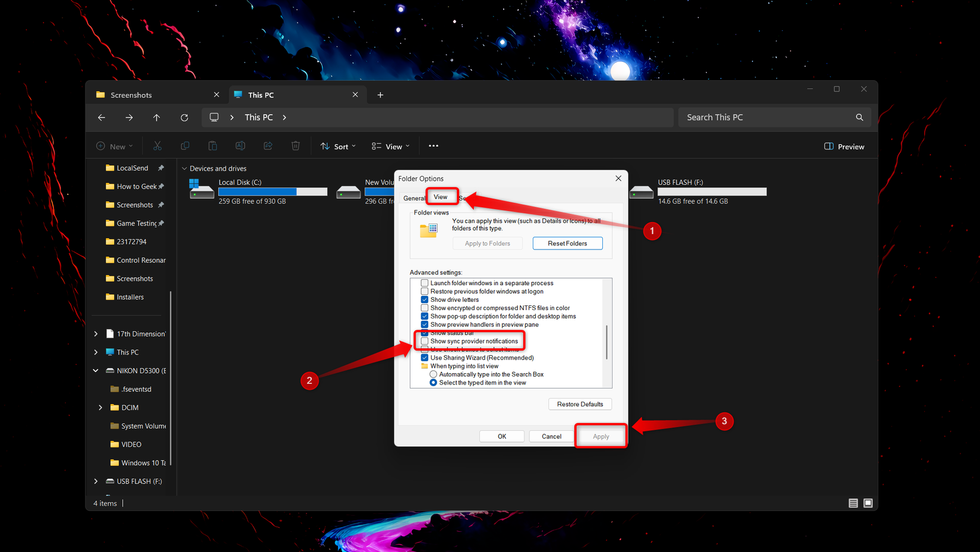Toggle Restore previous folder windows at logon
The height and width of the screenshot is (552, 980).
pyautogui.click(x=425, y=292)
